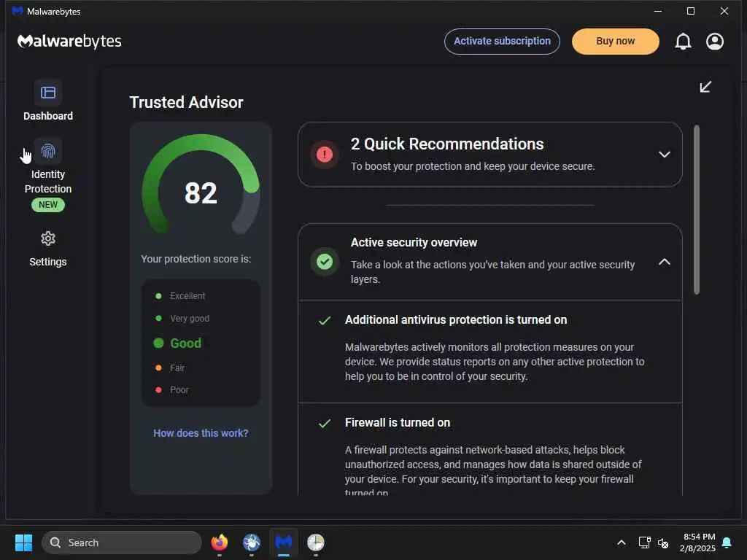
Task: Click the Buy now button
Action: coord(615,42)
